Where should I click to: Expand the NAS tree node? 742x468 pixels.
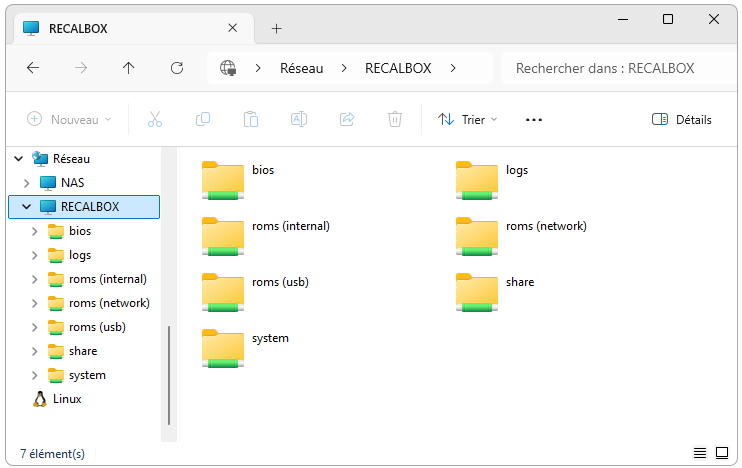(26, 183)
